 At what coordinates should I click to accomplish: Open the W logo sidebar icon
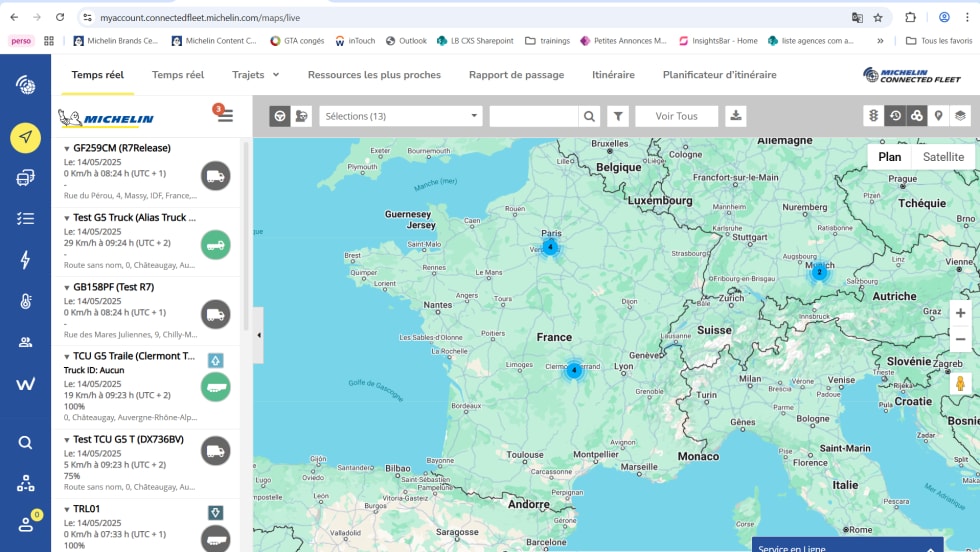[x=25, y=384]
